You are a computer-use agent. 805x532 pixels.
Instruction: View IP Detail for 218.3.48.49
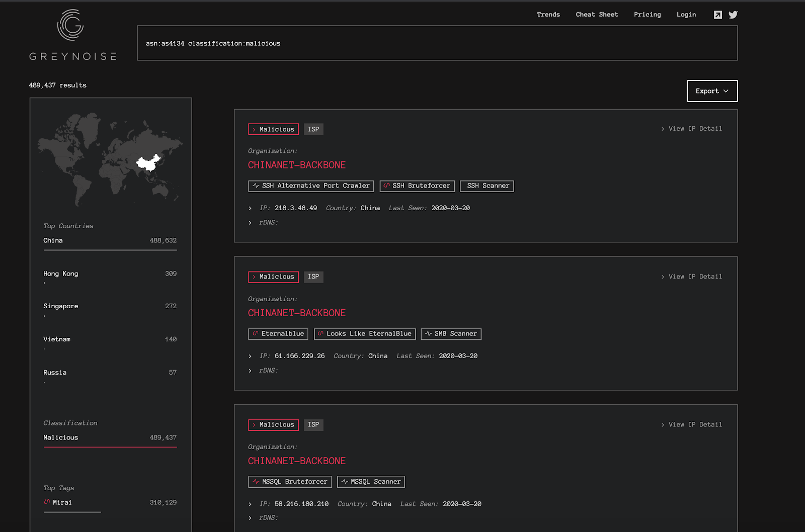692,129
